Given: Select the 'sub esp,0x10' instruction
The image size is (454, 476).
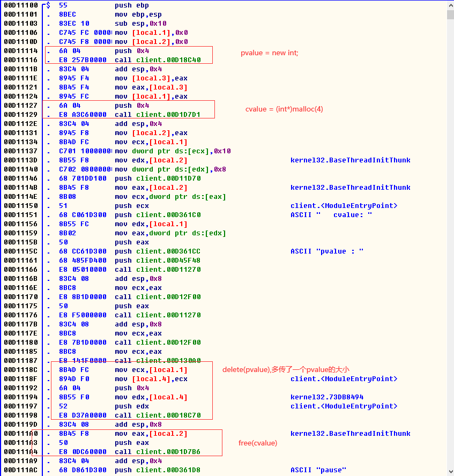Looking at the screenshot, I should click(x=140, y=24).
